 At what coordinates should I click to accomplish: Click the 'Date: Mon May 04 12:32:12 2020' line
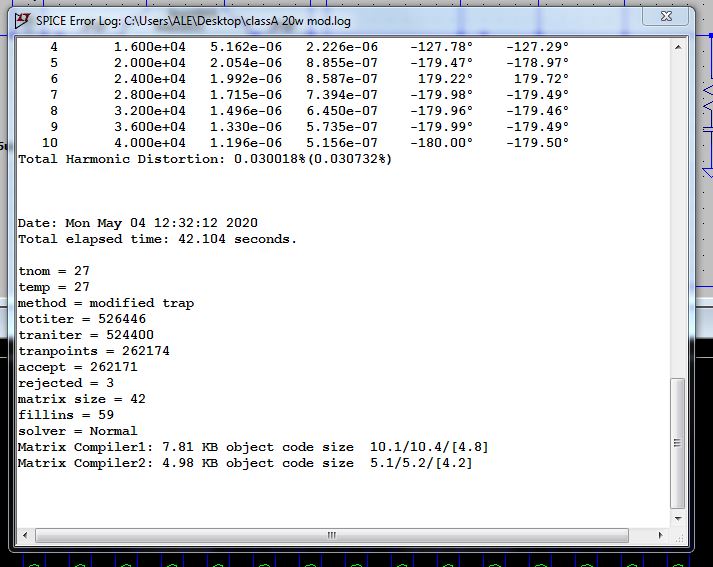coord(138,223)
